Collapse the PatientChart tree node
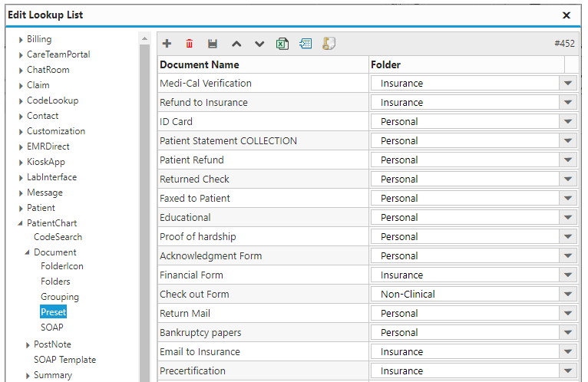This screenshot has width=588, height=382. coord(20,223)
